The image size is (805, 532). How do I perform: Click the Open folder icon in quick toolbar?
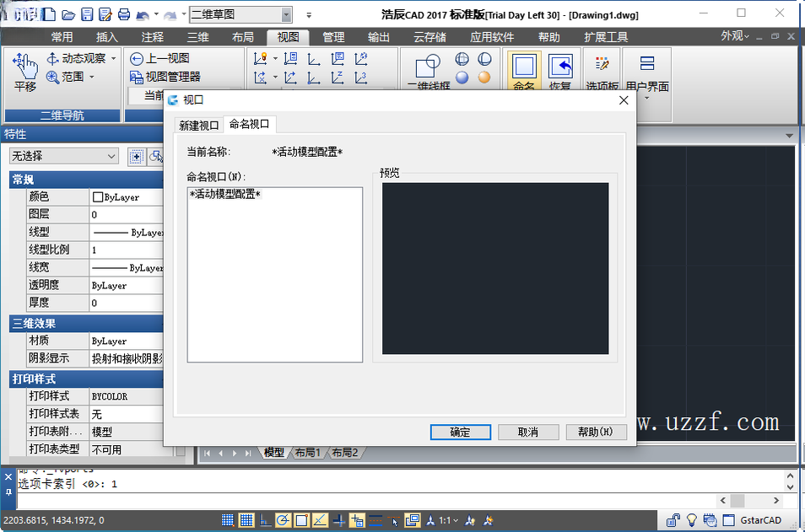[68, 15]
